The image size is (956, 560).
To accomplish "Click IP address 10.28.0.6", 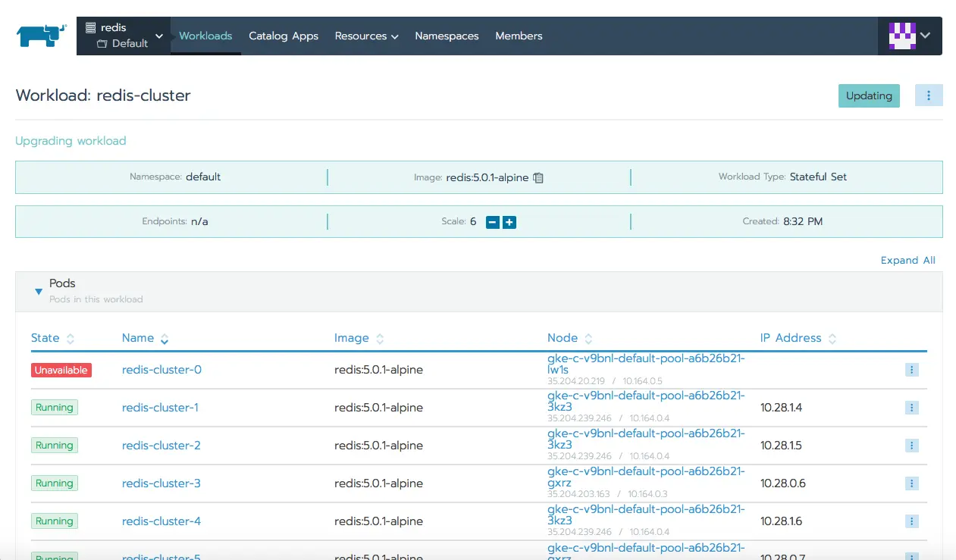I will pos(783,483).
